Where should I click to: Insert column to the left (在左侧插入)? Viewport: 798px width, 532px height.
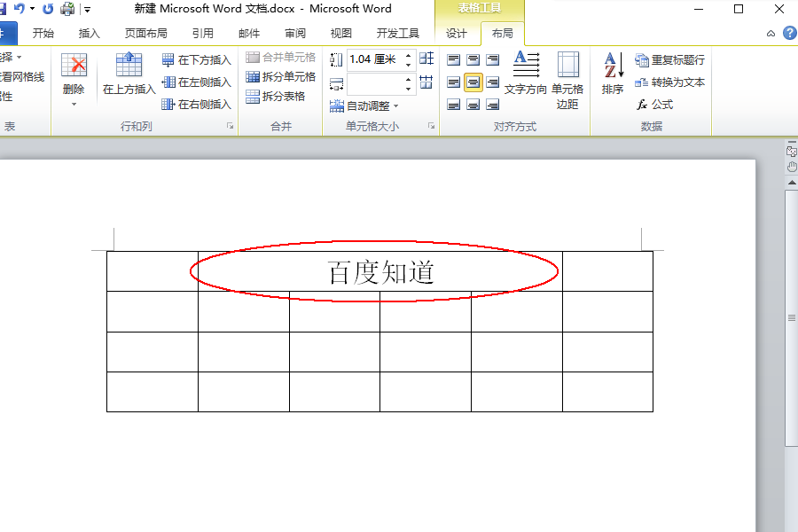197,82
